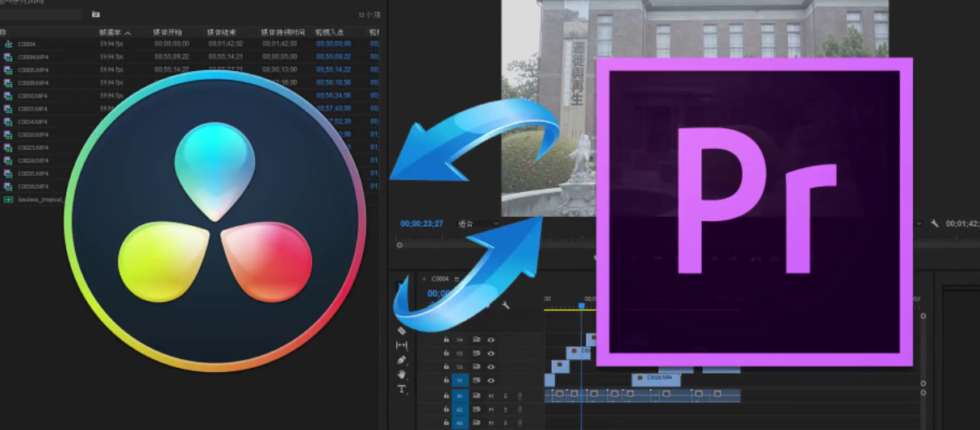Select the Type tool
This screenshot has height=430, width=980.
402,389
